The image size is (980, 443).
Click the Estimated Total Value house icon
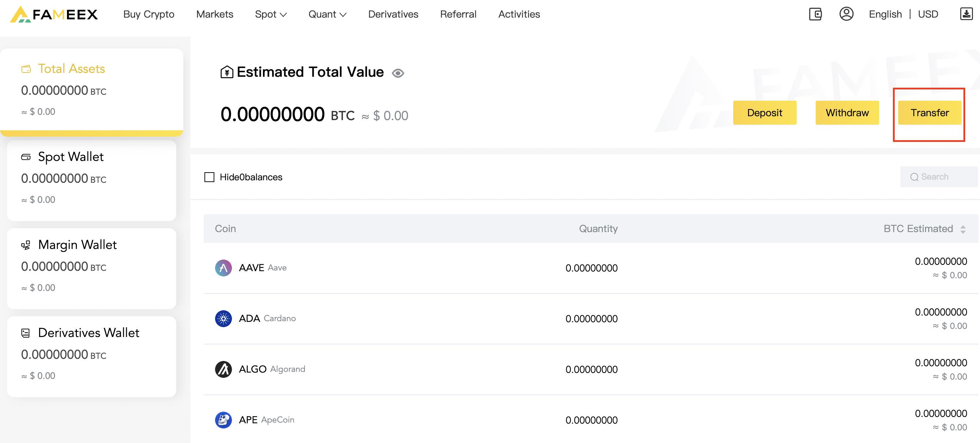click(x=227, y=72)
